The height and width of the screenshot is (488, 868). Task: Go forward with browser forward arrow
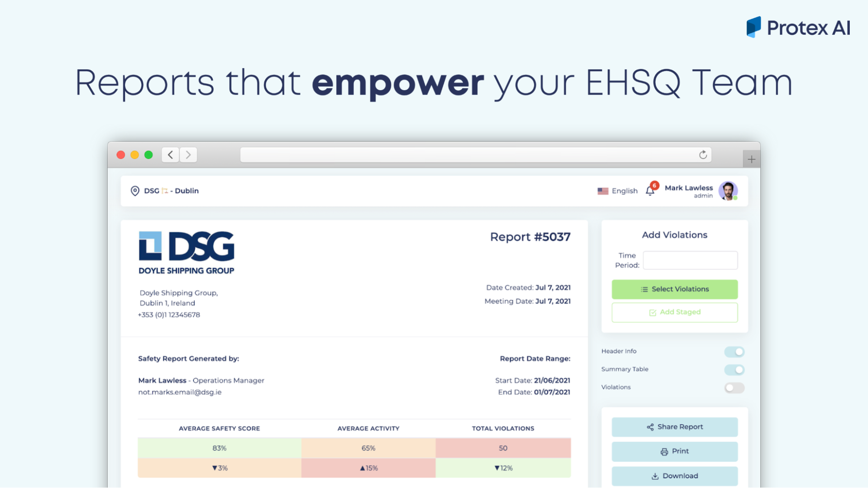tap(188, 155)
